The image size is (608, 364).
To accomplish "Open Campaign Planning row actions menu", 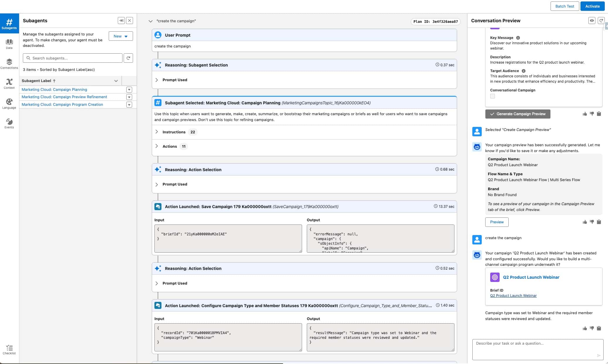I will pyautogui.click(x=129, y=90).
